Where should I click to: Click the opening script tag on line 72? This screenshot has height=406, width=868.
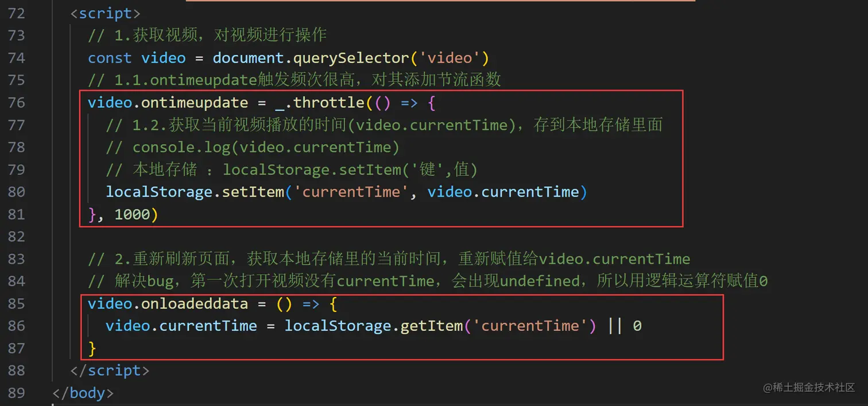[105, 13]
